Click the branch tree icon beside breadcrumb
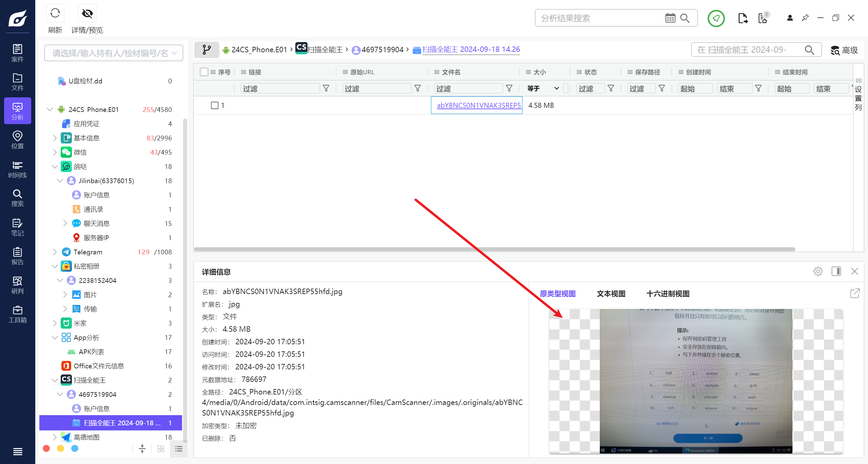 pyautogui.click(x=206, y=50)
